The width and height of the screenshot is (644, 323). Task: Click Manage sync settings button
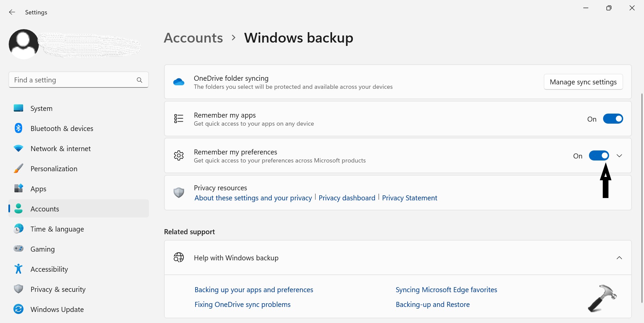[x=583, y=82]
